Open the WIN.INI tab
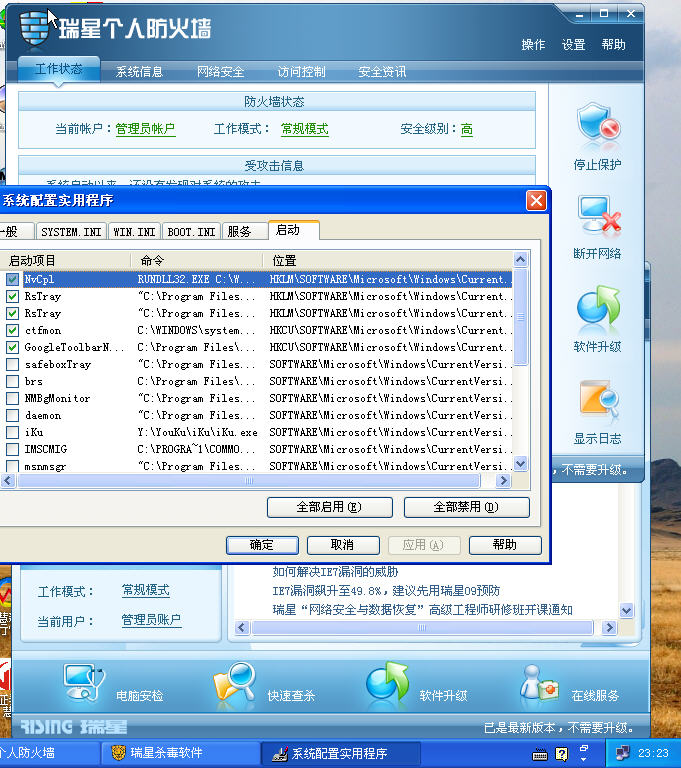 134,231
